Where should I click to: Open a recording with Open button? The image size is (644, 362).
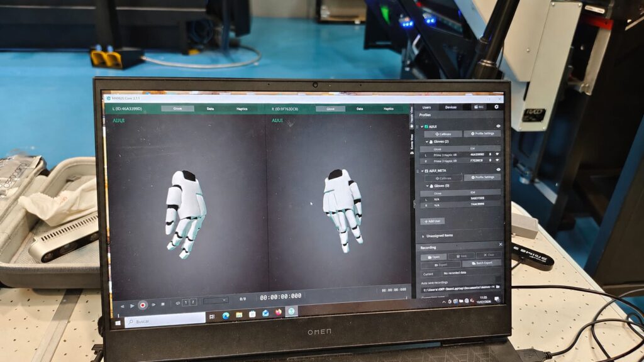pos(433,257)
